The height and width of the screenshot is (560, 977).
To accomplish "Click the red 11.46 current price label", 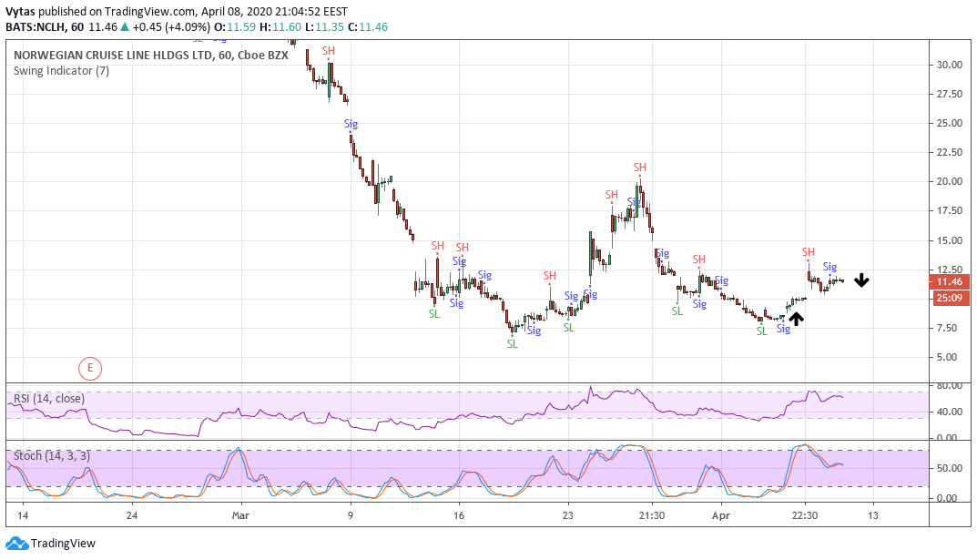I will point(950,281).
